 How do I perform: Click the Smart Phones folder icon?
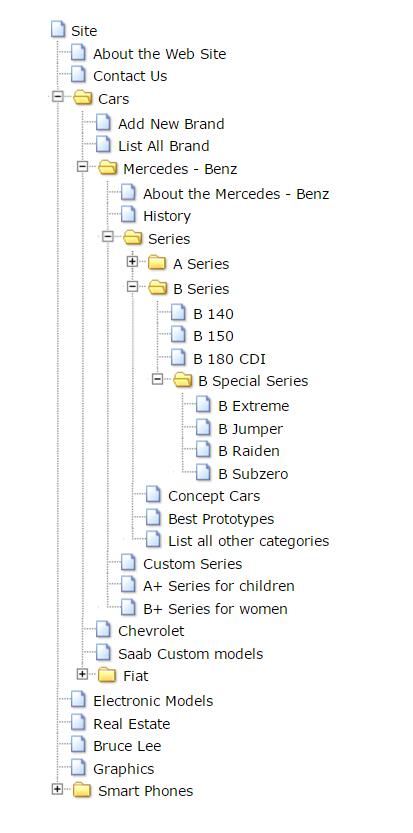(82, 790)
